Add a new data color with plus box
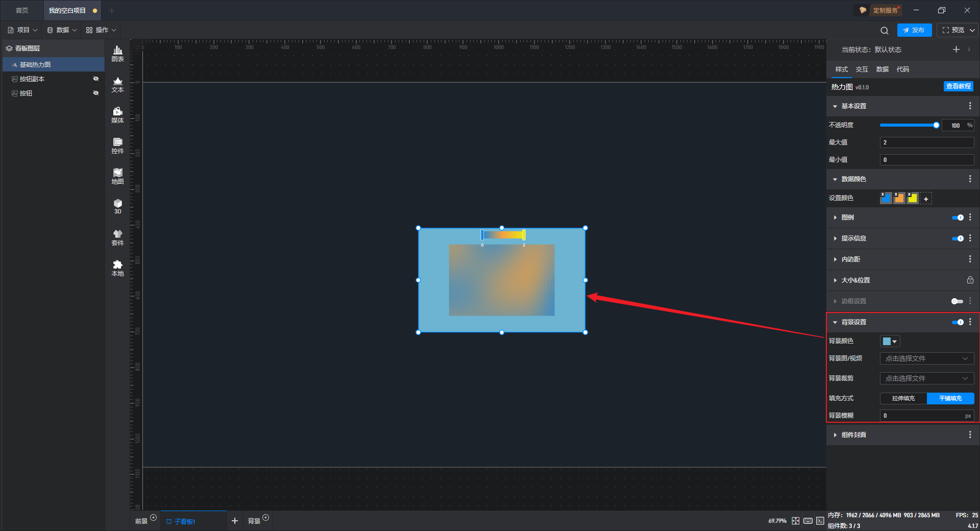This screenshot has width=980, height=531. click(926, 198)
